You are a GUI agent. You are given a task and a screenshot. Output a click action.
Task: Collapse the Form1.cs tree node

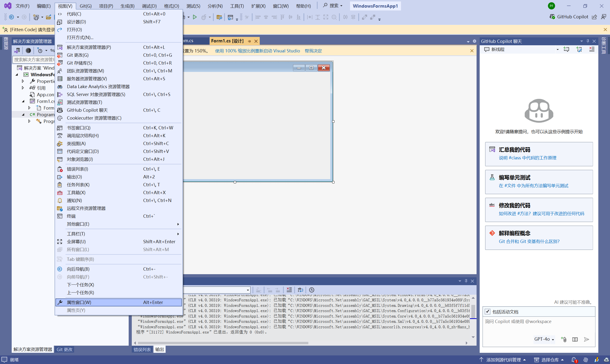pyautogui.click(x=23, y=101)
